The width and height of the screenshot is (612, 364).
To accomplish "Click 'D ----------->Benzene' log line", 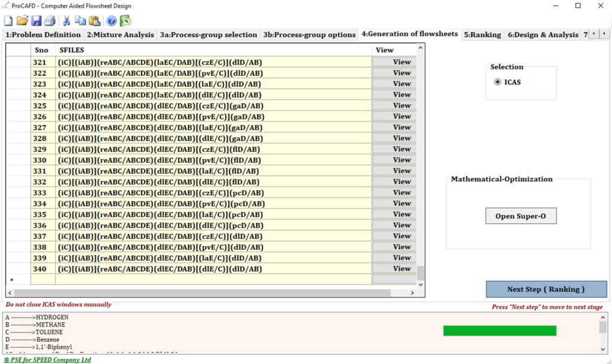I will click(x=32, y=339).
